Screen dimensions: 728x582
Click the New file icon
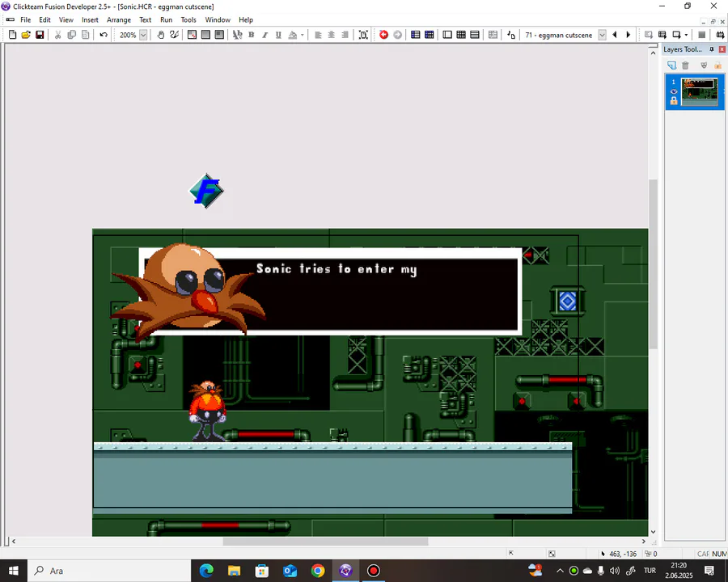[x=12, y=35]
